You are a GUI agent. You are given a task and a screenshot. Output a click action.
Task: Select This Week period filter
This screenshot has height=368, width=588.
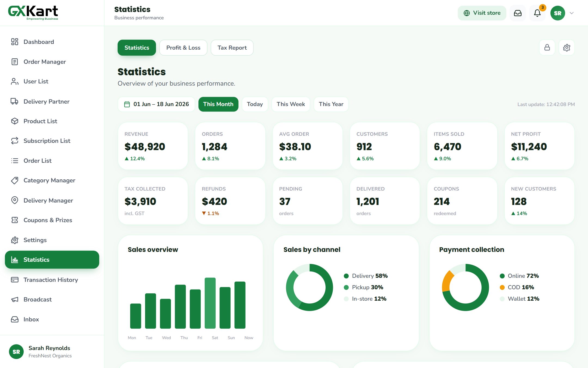click(291, 104)
